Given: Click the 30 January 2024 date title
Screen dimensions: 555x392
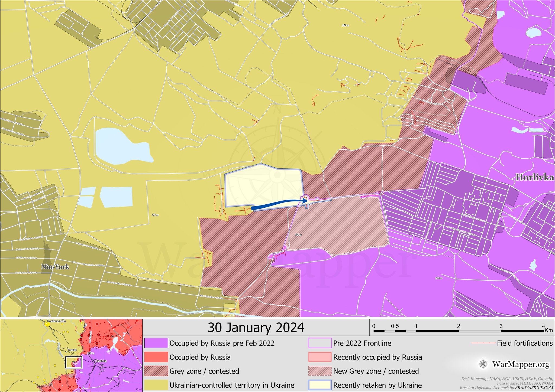Looking at the screenshot, I should [256, 328].
